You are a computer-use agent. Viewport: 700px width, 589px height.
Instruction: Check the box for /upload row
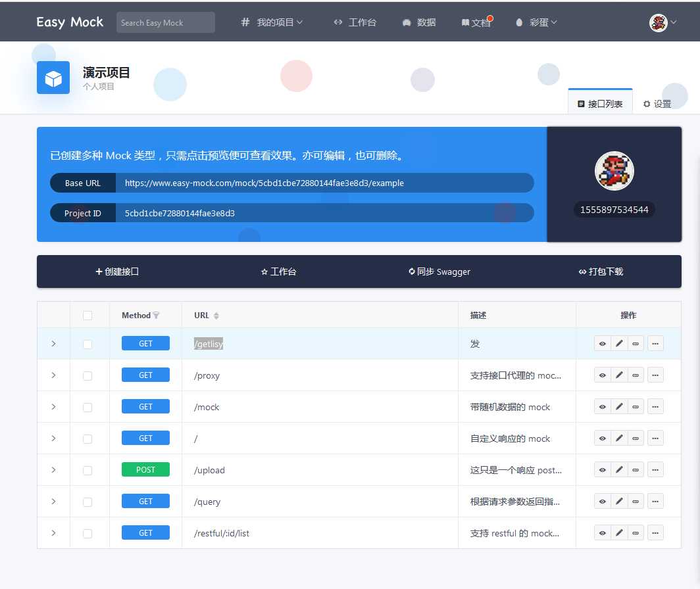(87, 470)
